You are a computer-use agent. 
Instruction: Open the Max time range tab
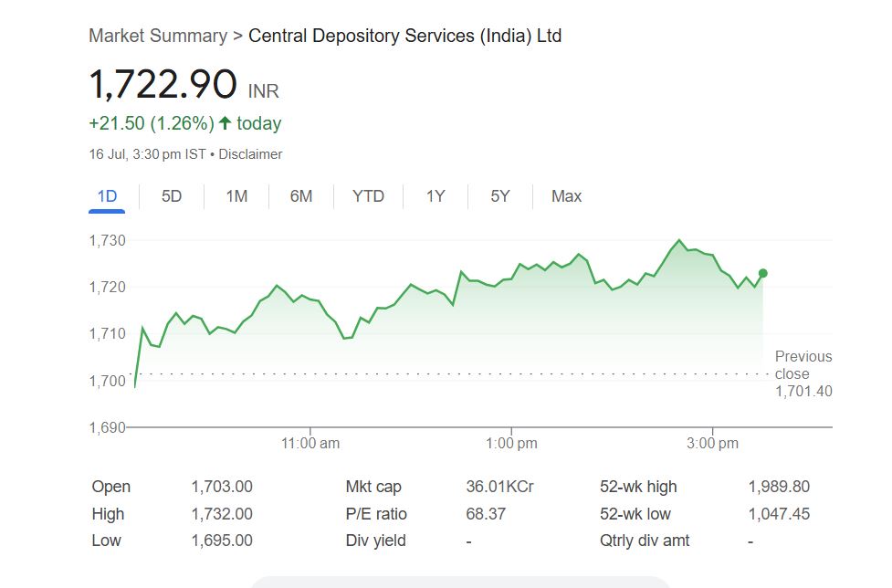(x=566, y=196)
